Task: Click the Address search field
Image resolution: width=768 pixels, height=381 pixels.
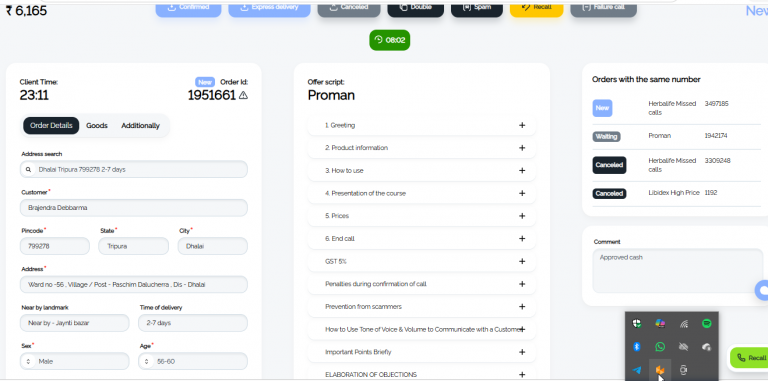Action: point(134,169)
